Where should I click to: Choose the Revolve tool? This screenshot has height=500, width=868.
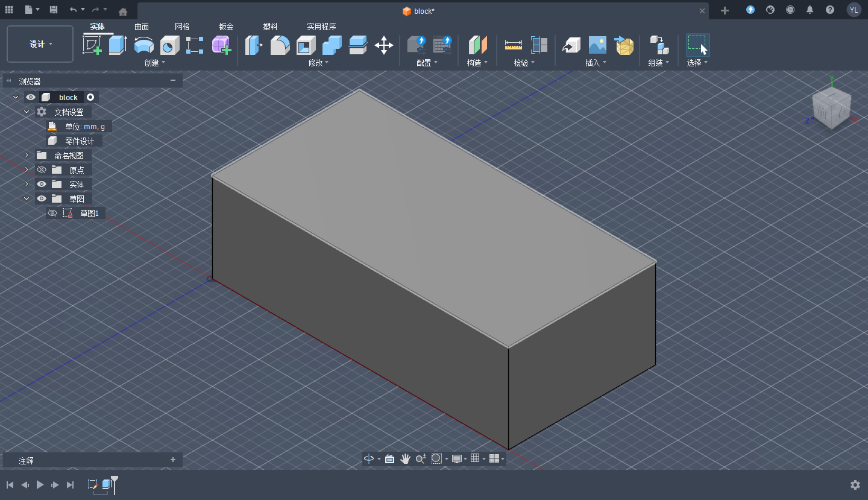pos(143,45)
